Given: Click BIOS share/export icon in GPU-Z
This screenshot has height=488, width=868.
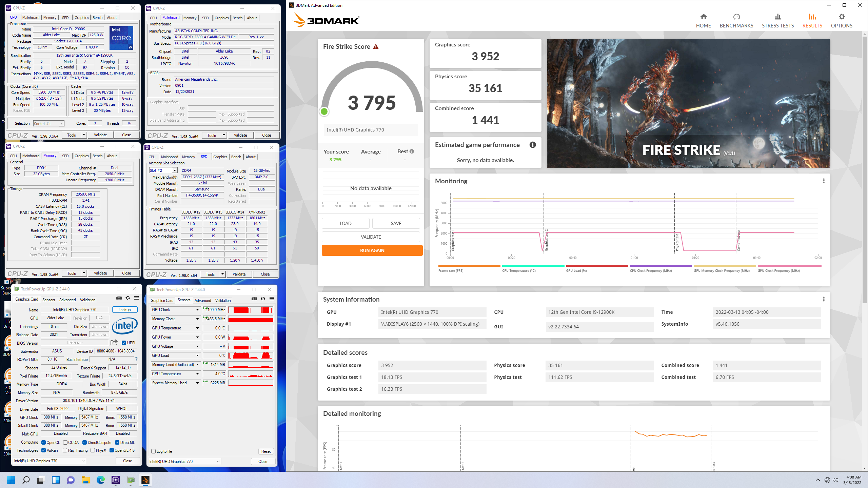Looking at the screenshot, I should 114,343.
